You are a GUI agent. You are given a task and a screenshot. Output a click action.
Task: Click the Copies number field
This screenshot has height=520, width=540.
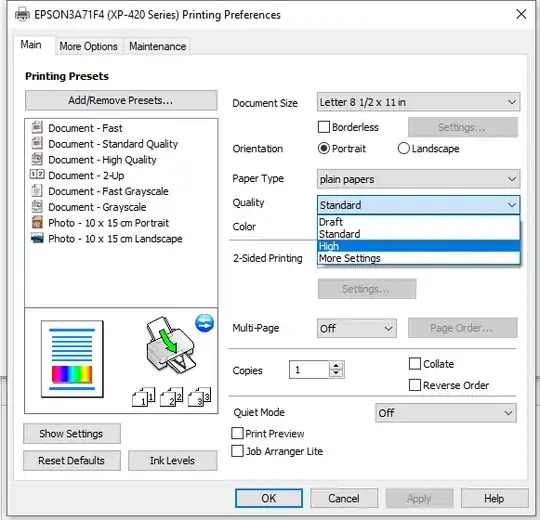309,370
